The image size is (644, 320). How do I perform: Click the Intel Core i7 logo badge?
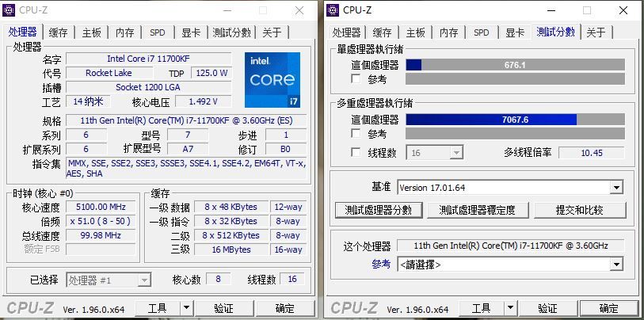272,80
